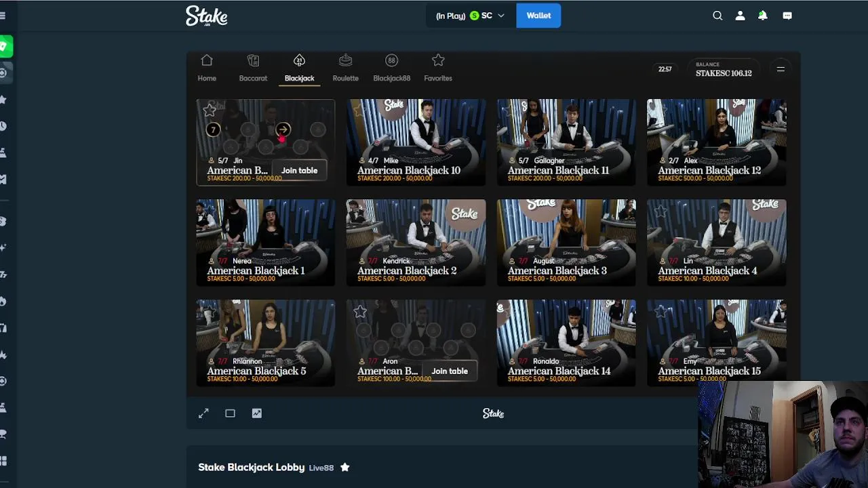Open the search magnifier icon
The width and height of the screenshot is (868, 488).
[x=717, y=16]
